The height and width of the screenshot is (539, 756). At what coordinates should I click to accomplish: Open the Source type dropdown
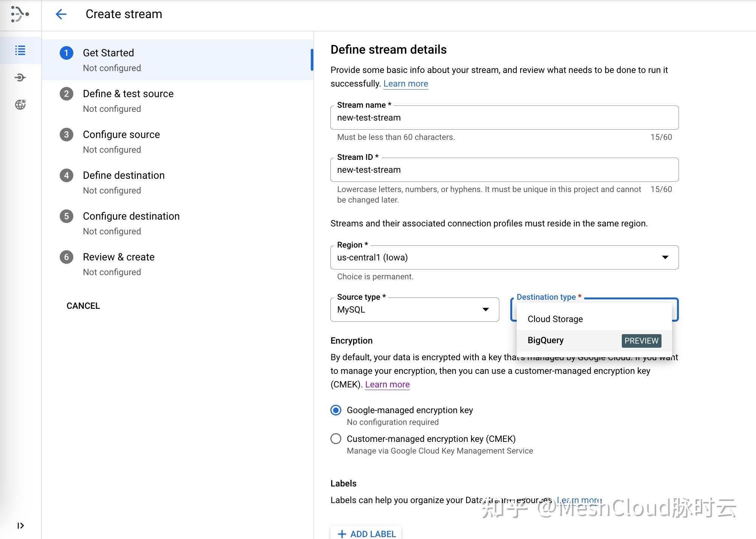pyautogui.click(x=414, y=310)
